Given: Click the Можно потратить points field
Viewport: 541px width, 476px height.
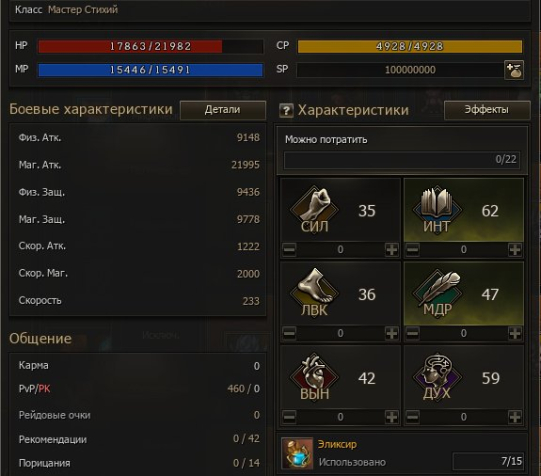Looking at the screenshot, I should pos(402,160).
